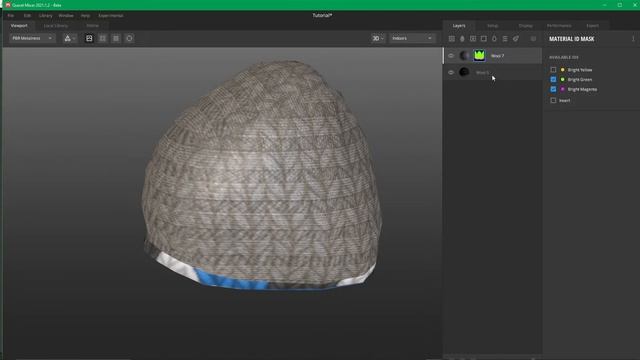Open the File menu
Screen dimensions: 640x360
(x=11, y=16)
